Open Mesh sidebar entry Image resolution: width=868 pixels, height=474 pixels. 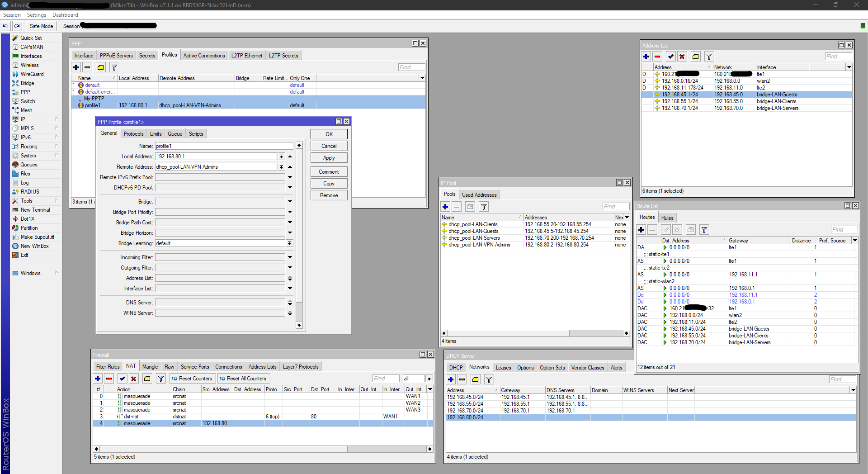pos(26,110)
